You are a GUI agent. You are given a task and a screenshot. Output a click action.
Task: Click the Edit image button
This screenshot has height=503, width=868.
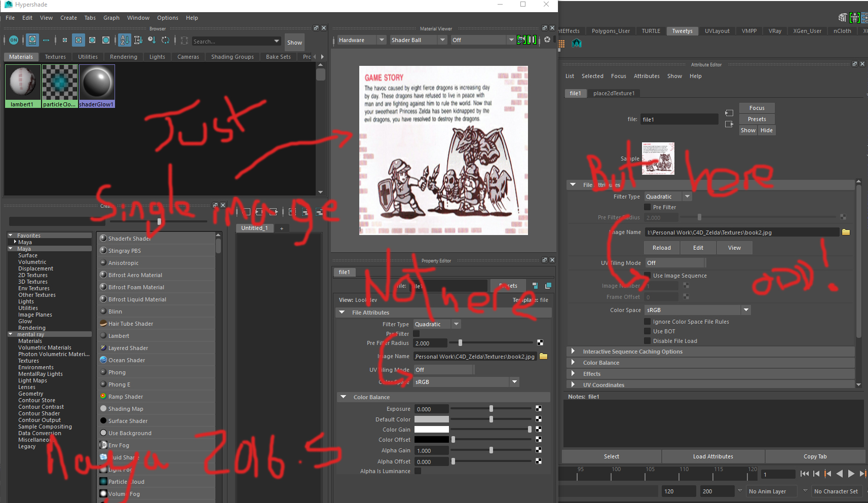point(698,248)
